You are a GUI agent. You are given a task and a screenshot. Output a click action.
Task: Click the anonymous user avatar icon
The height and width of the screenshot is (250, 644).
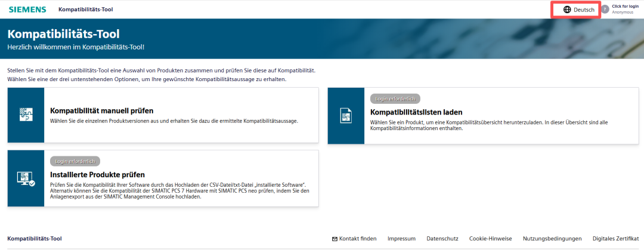pyautogui.click(x=605, y=10)
